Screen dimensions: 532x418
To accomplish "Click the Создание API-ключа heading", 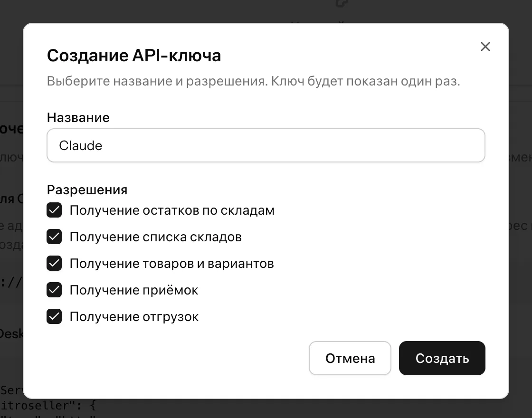I will (134, 55).
